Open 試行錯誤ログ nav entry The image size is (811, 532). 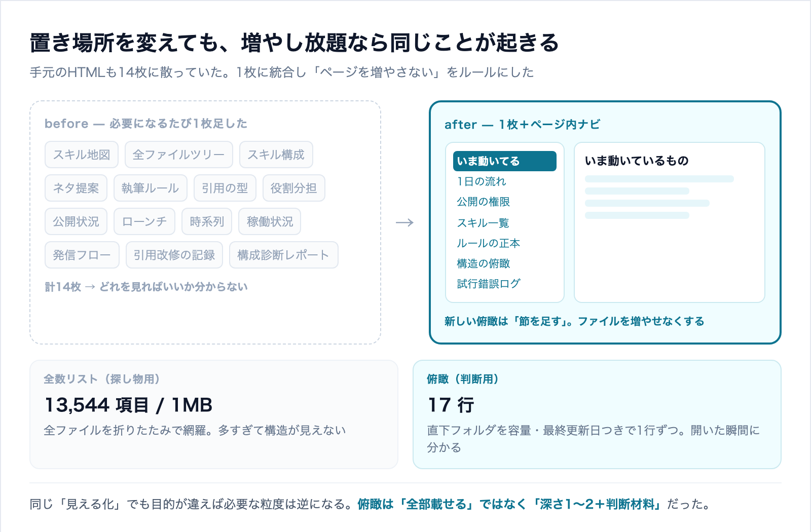tap(489, 284)
